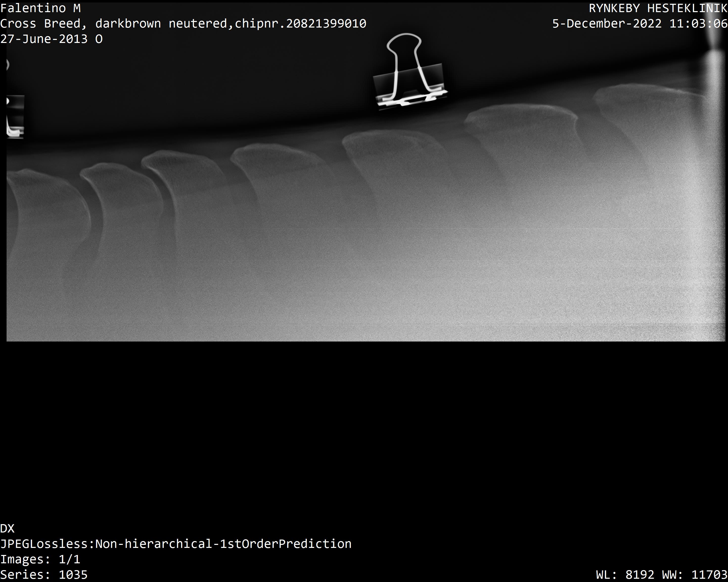
Task: Select the patient name 'Falentino M'
Action: tap(40, 8)
